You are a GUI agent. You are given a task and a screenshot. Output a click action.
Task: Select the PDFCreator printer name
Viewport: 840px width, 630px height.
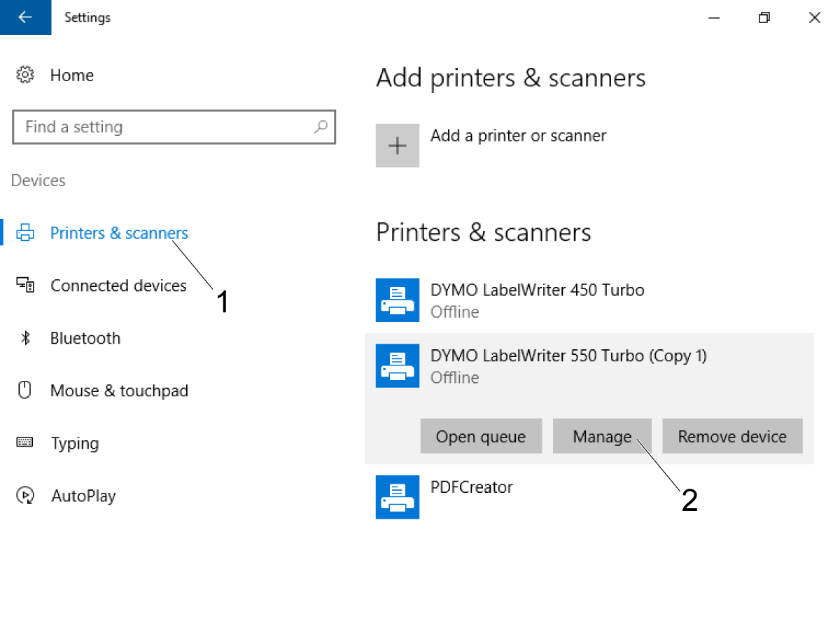coord(472,487)
